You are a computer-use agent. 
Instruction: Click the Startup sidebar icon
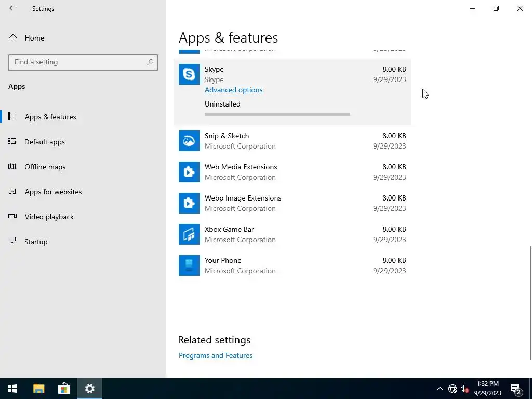coord(12,241)
